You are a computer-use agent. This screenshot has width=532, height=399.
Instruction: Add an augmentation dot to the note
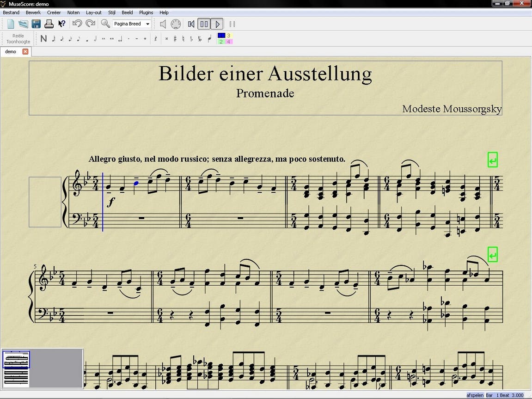pyautogui.click(x=128, y=39)
